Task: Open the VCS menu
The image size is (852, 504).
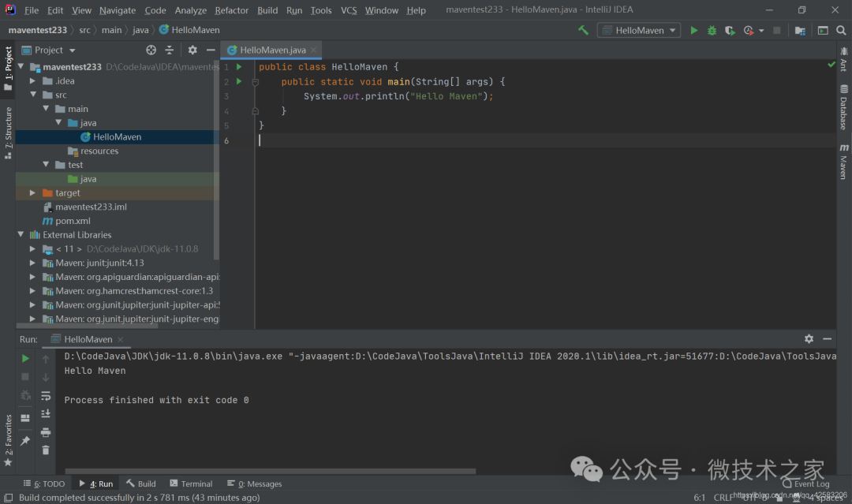Action: coord(349,10)
